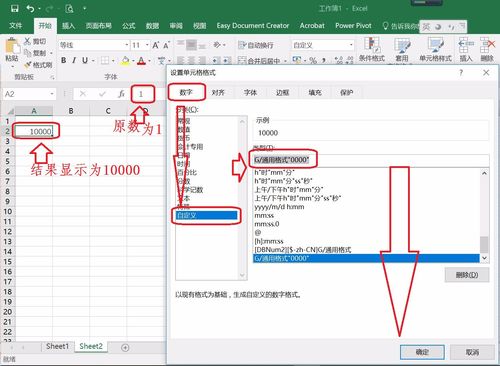The width and height of the screenshot is (500, 366).
Task: Click the type input field containing G/通用格式"0000"
Action: click(x=371, y=160)
